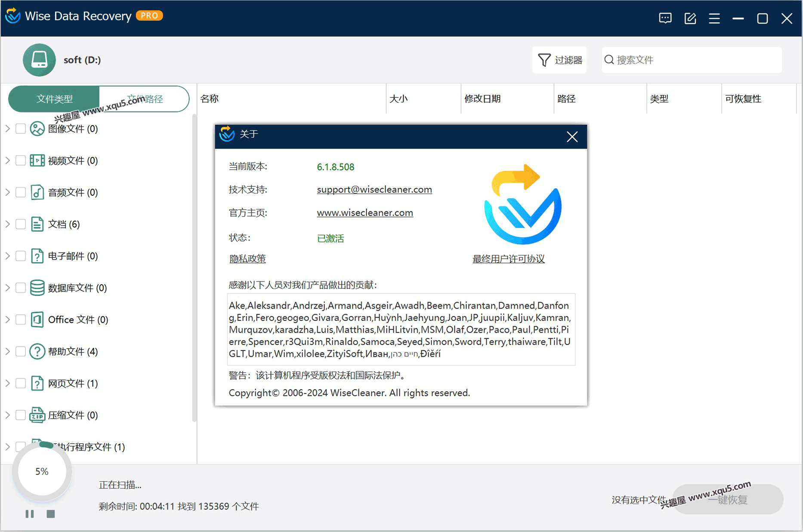The image size is (803, 532).
Task: Click the email files category icon
Action: pyautogui.click(x=37, y=256)
